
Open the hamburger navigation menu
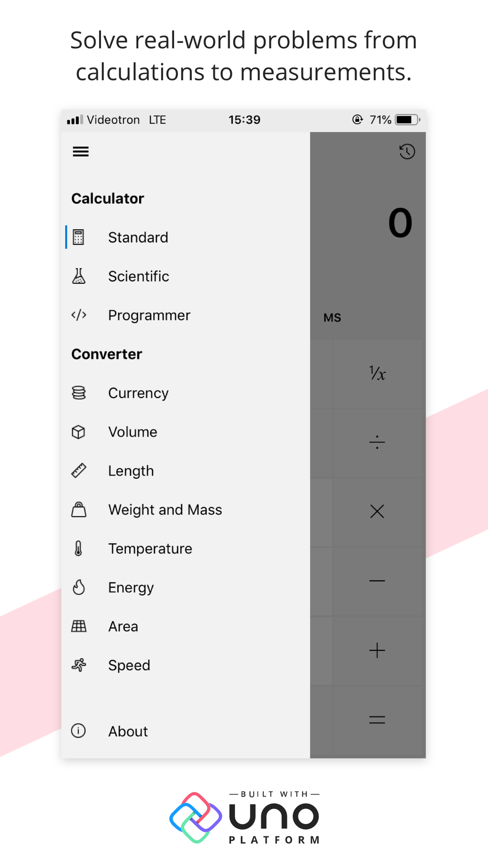[80, 152]
